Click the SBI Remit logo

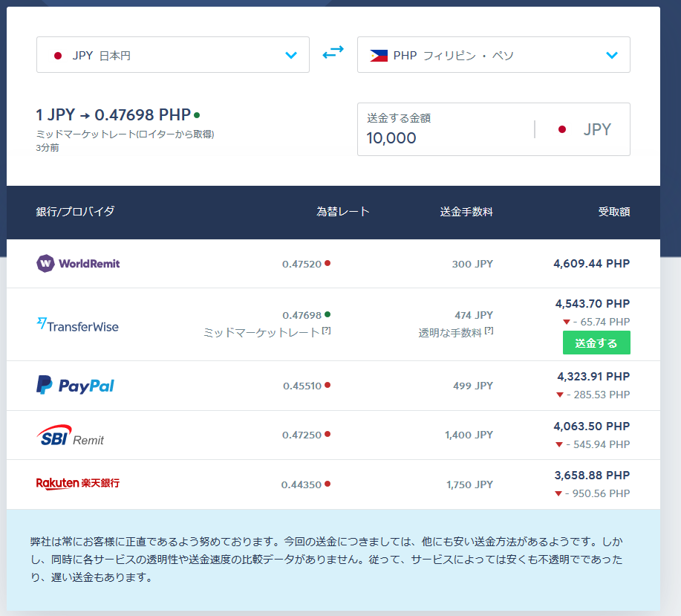tap(71, 435)
